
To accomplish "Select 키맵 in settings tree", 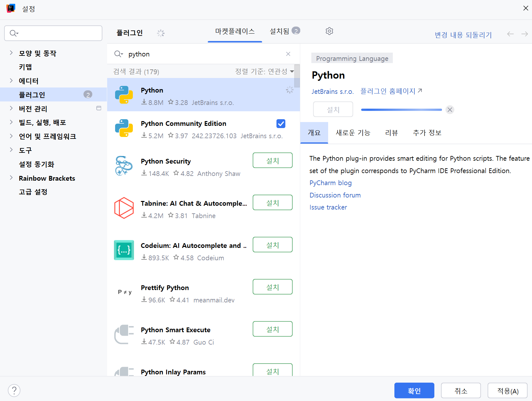I will click(x=25, y=67).
